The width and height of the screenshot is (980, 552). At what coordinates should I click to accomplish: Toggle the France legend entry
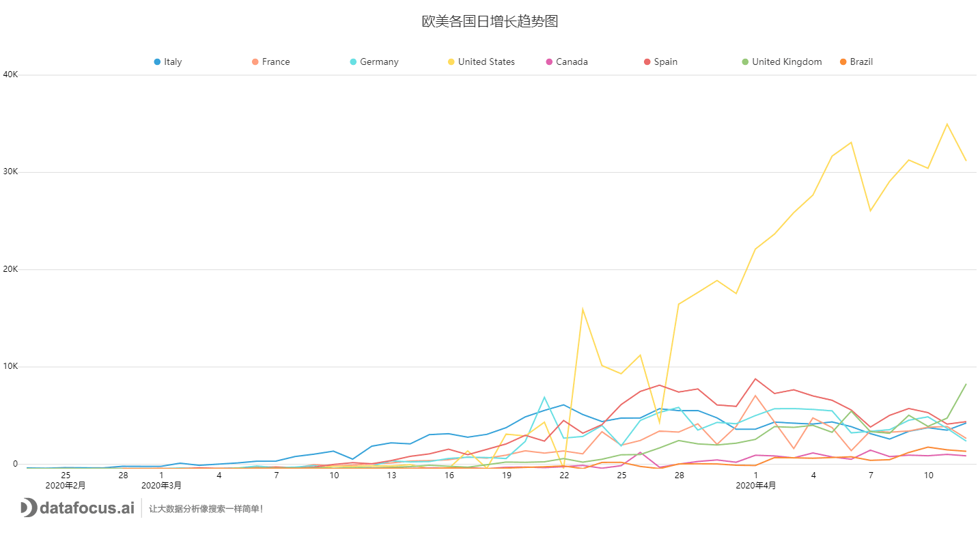coord(271,61)
